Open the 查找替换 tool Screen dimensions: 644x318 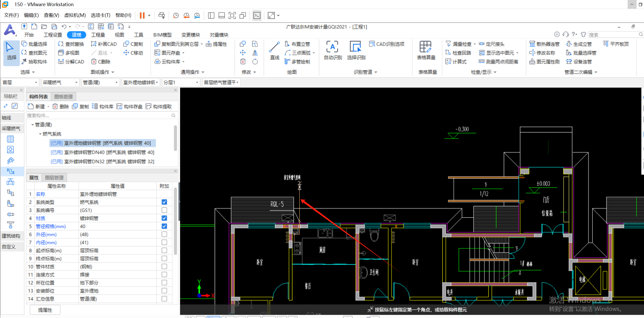click(71, 44)
